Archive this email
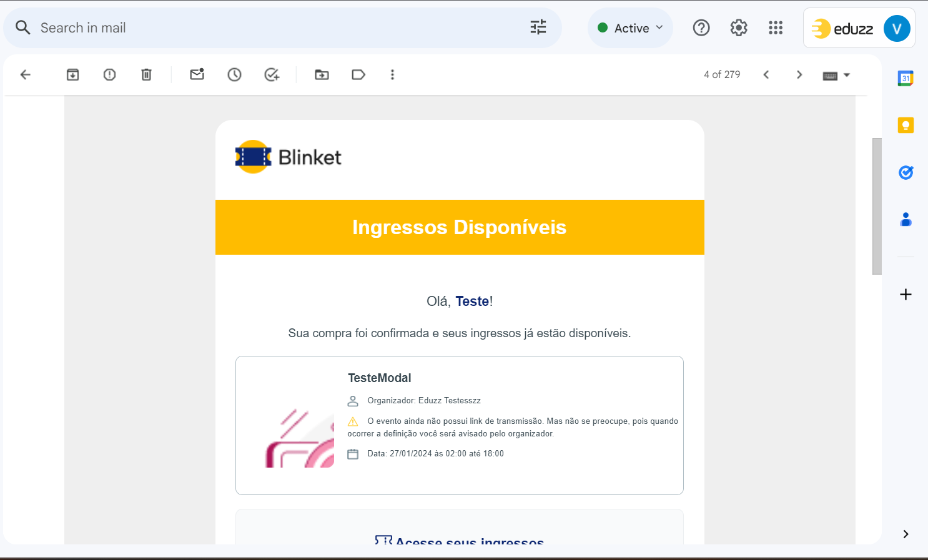Screen dimensions: 928x560 click(72, 75)
